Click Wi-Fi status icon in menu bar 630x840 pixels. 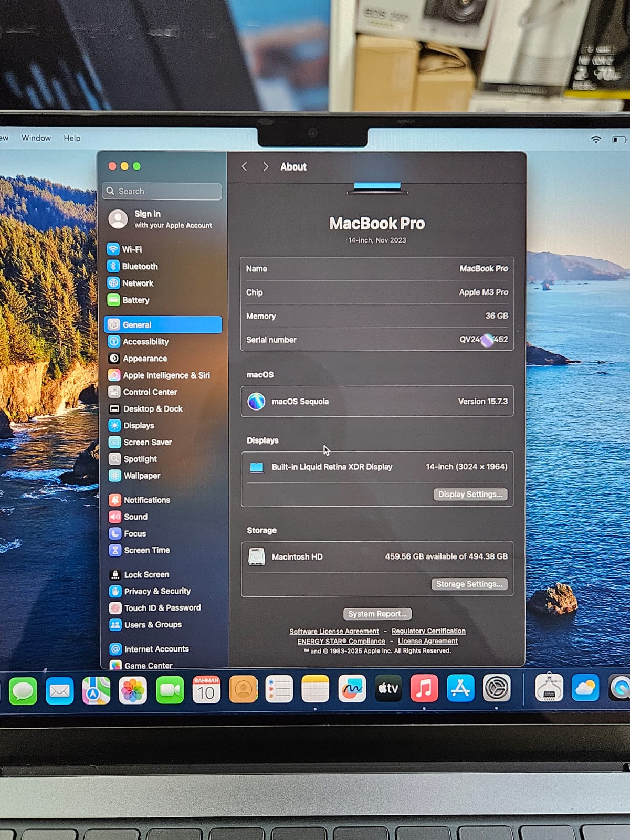596,139
